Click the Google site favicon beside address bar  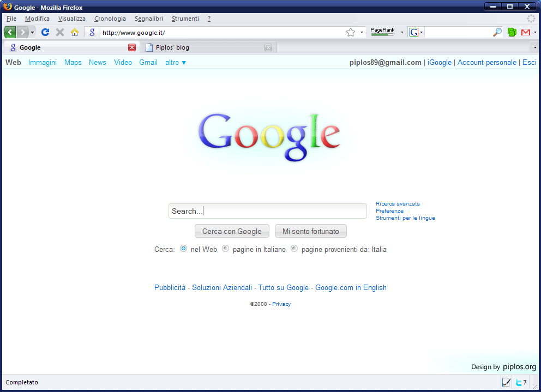pyautogui.click(x=92, y=32)
